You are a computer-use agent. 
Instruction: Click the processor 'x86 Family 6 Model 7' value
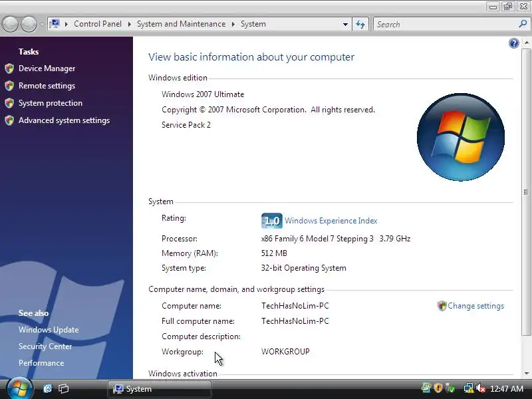[336, 239]
